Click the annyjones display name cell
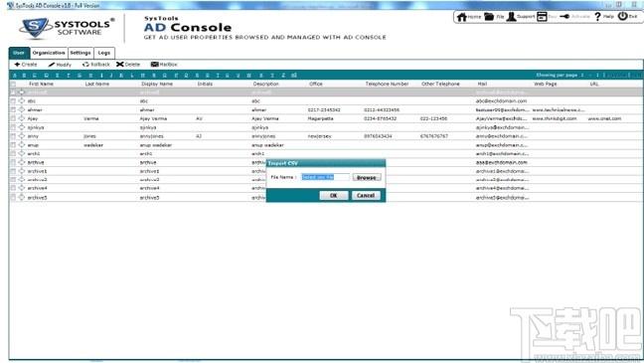Viewport: 644px width, 363px height. click(x=151, y=136)
